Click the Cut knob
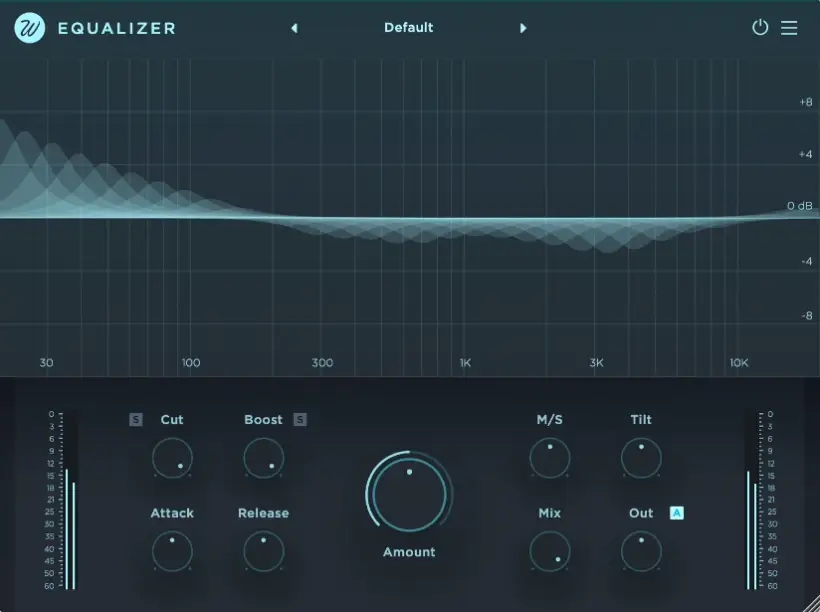 172,458
